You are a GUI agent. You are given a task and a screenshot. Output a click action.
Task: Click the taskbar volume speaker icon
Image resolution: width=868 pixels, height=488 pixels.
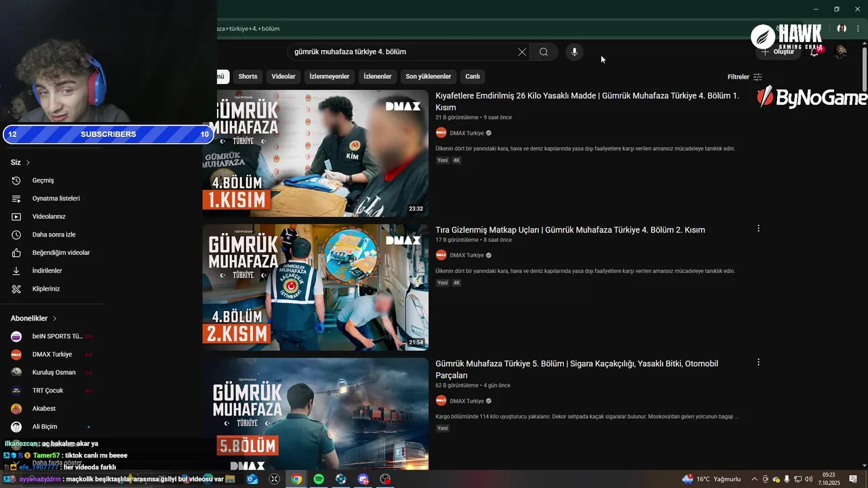tap(810, 479)
